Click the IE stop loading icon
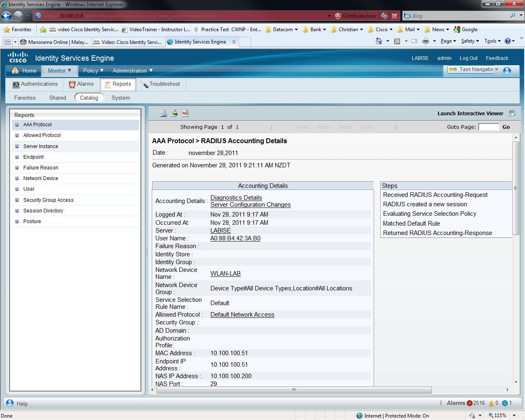The width and height of the screenshot is (525, 420). [x=395, y=16]
